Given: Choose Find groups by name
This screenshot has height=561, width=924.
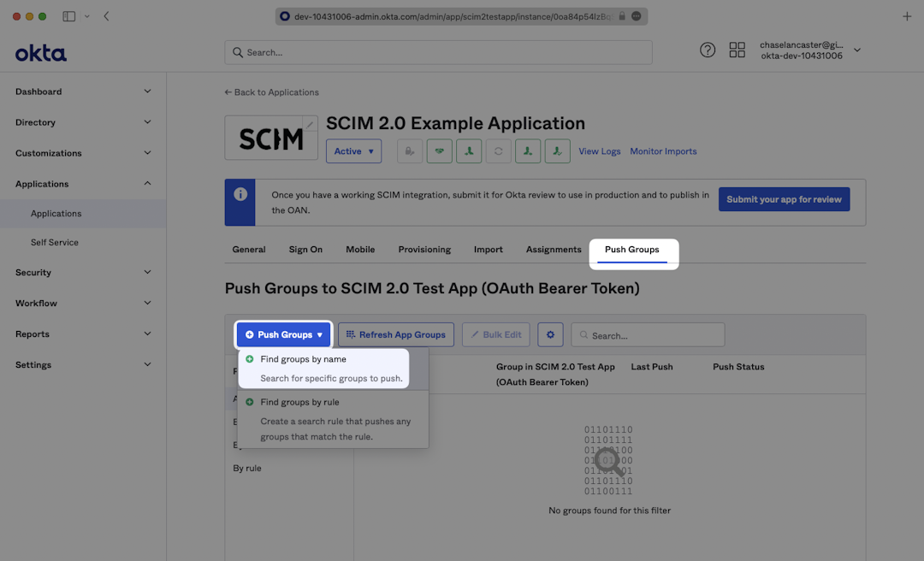Looking at the screenshot, I should [x=303, y=359].
